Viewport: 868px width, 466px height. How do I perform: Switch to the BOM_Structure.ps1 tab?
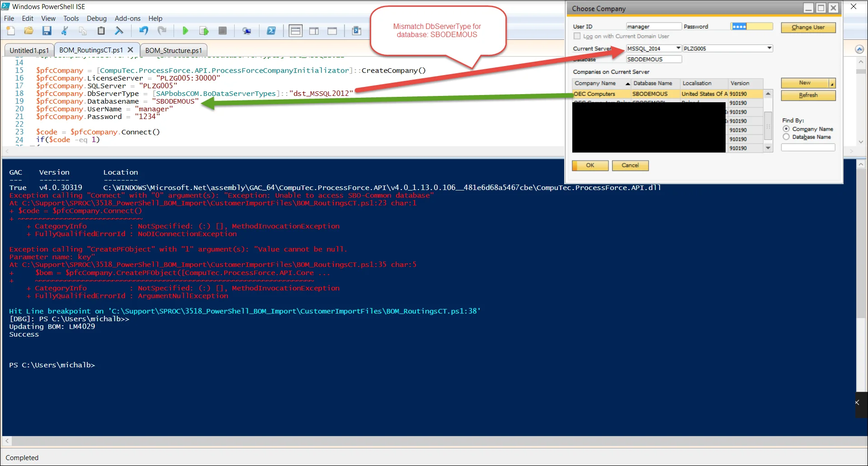[x=173, y=50]
